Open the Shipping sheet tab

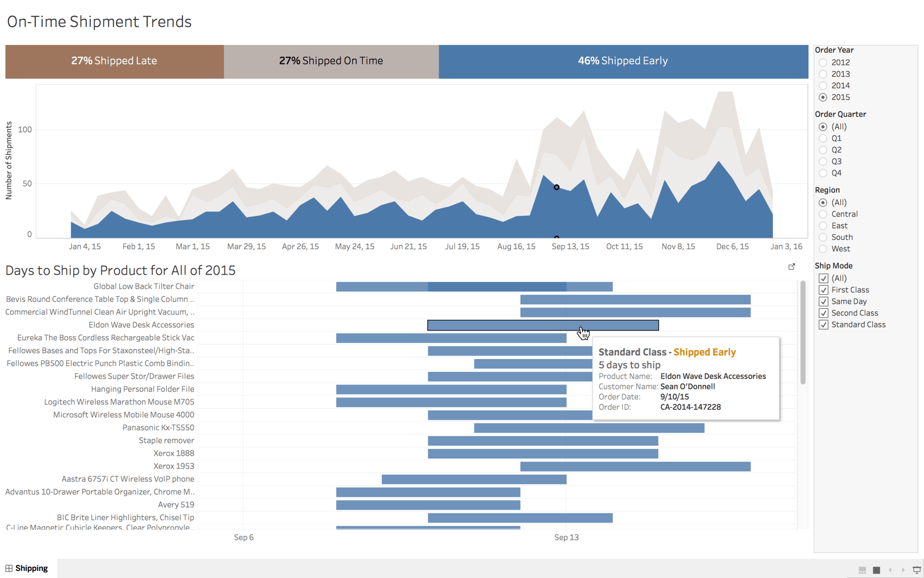click(31, 568)
